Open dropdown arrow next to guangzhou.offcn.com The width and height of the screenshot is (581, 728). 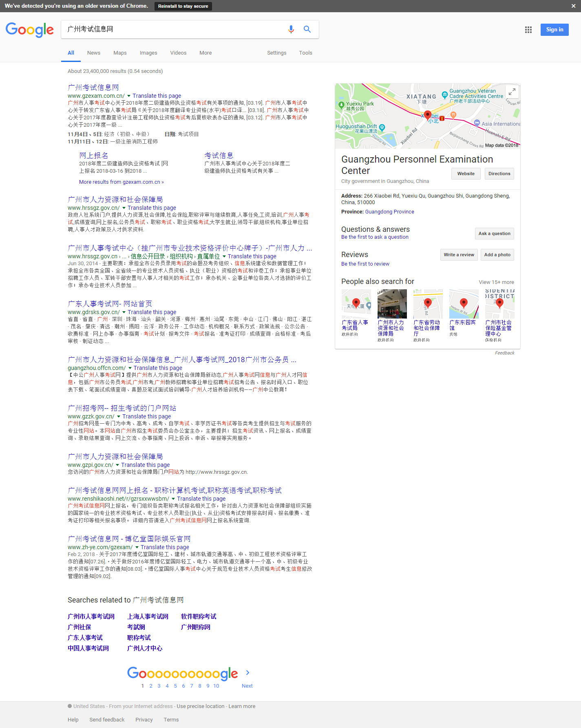coord(130,368)
